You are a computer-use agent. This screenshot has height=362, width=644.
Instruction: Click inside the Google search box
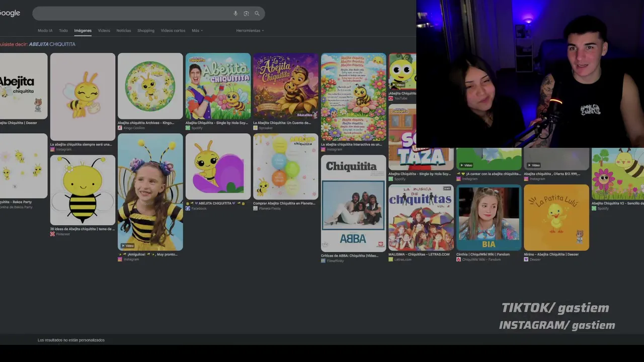[148, 14]
